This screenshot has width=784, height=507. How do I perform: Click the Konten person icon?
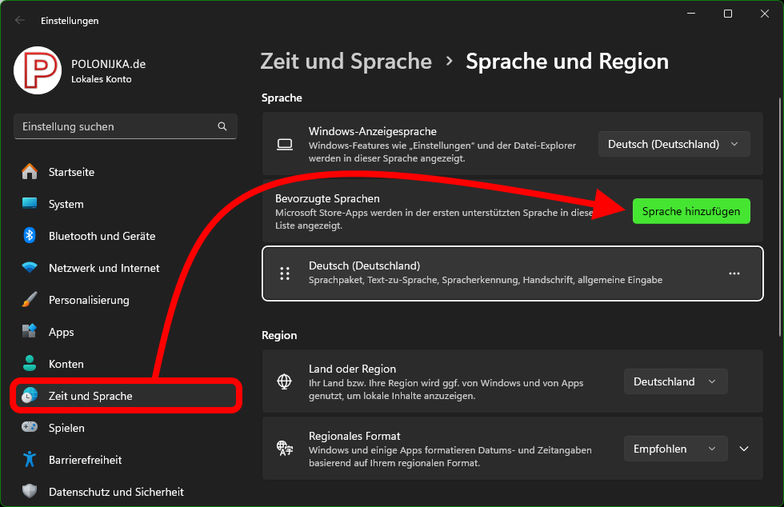pos(30,364)
